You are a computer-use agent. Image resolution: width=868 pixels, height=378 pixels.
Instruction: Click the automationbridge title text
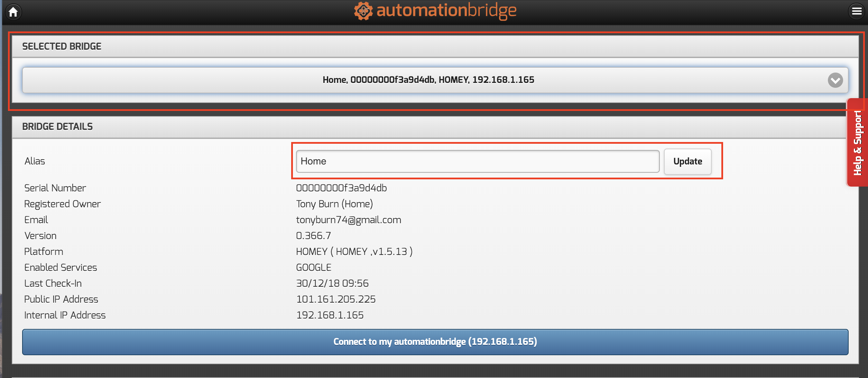click(446, 10)
